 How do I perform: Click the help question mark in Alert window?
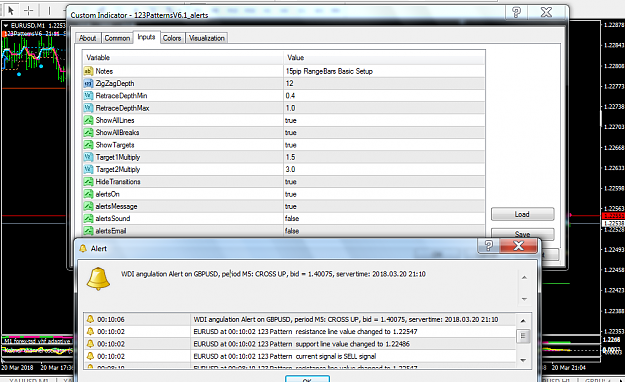[x=489, y=246]
